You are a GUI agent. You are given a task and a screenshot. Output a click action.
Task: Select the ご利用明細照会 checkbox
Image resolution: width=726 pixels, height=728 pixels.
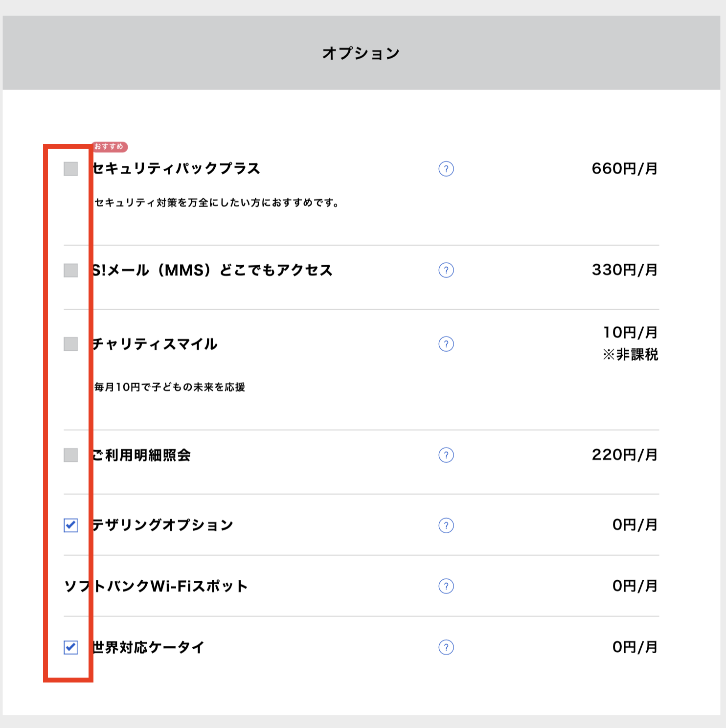tap(71, 455)
